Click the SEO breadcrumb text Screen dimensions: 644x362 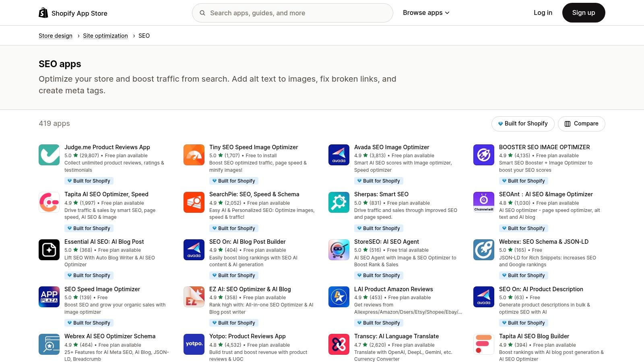click(x=144, y=36)
